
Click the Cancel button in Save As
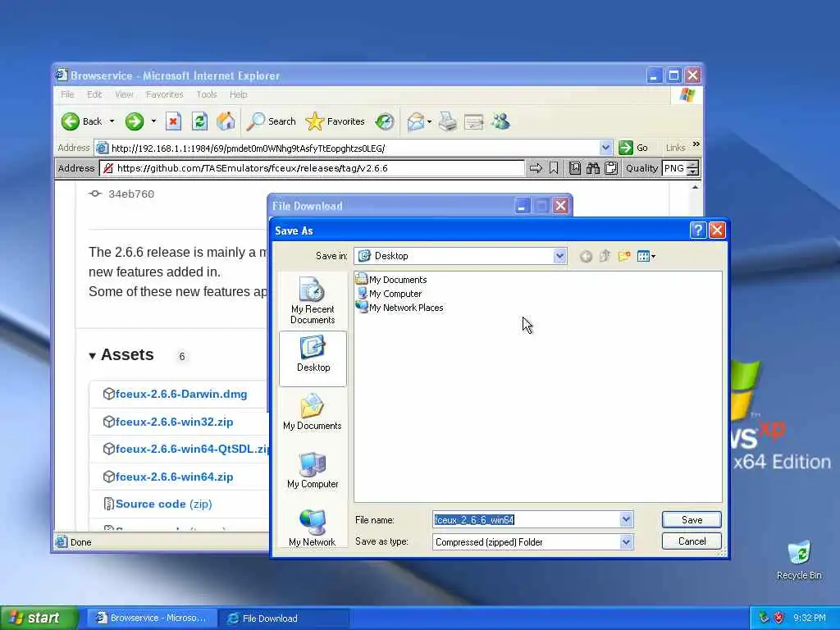tap(692, 541)
